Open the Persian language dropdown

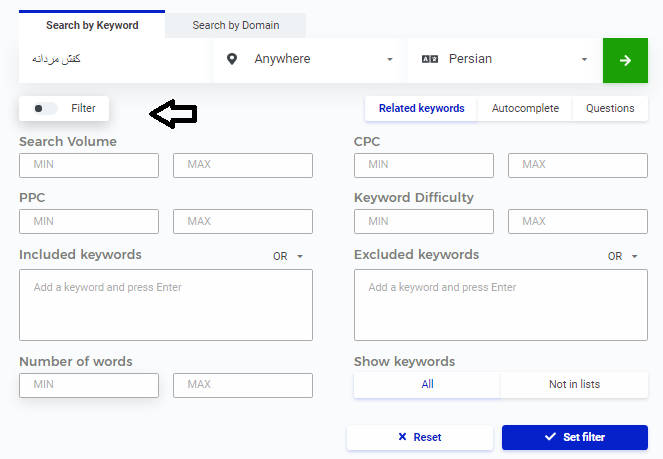(x=505, y=60)
